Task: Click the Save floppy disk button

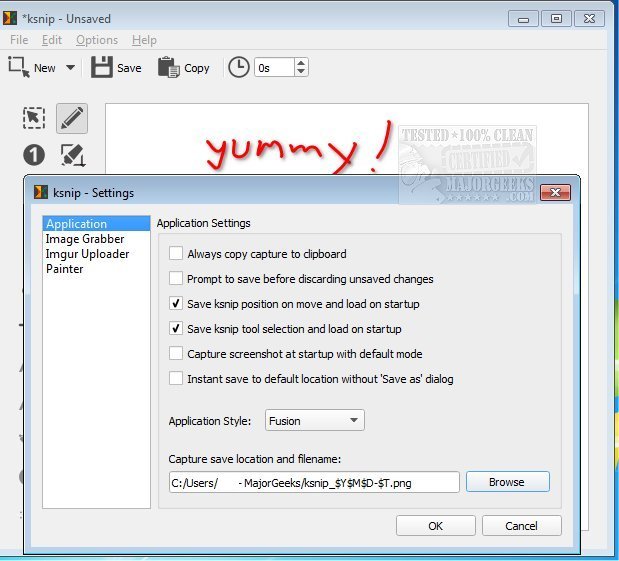Action: (116, 68)
